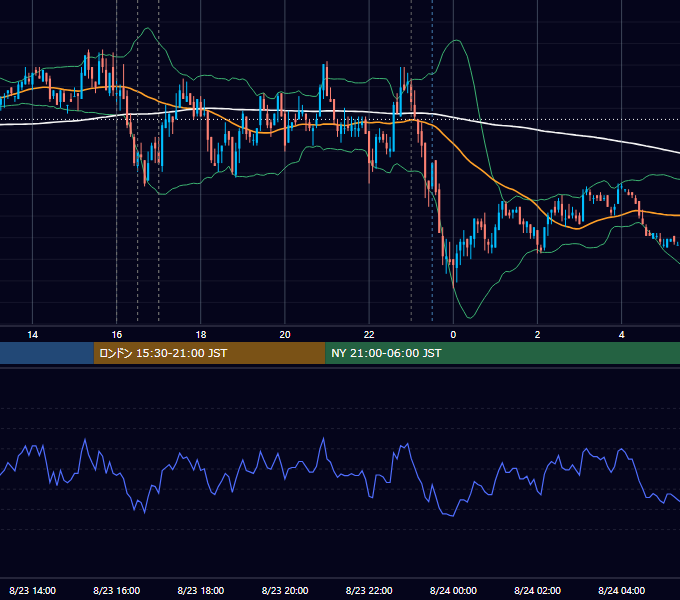Click the time axis label 4
Viewport: 680px width, 600px height.
621,335
